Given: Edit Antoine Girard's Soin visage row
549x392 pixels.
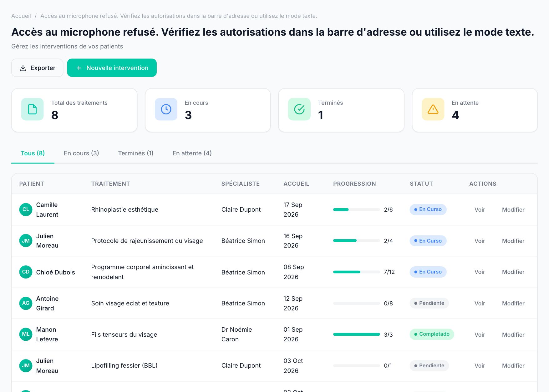Looking at the screenshot, I should pos(513,304).
